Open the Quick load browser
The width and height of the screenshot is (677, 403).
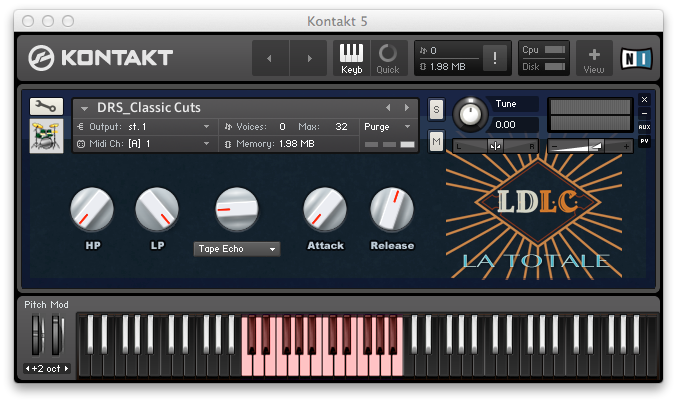pyautogui.click(x=388, y=58)
